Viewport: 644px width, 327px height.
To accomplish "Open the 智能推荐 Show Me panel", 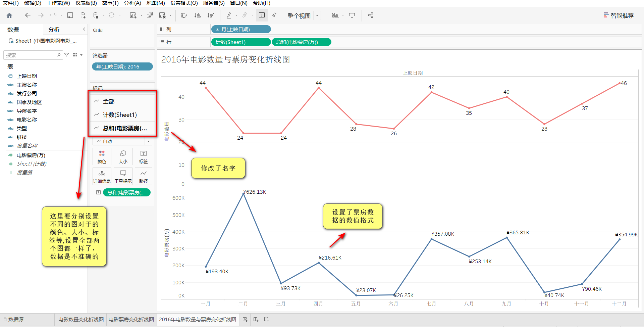I will (x=619, y=15).
